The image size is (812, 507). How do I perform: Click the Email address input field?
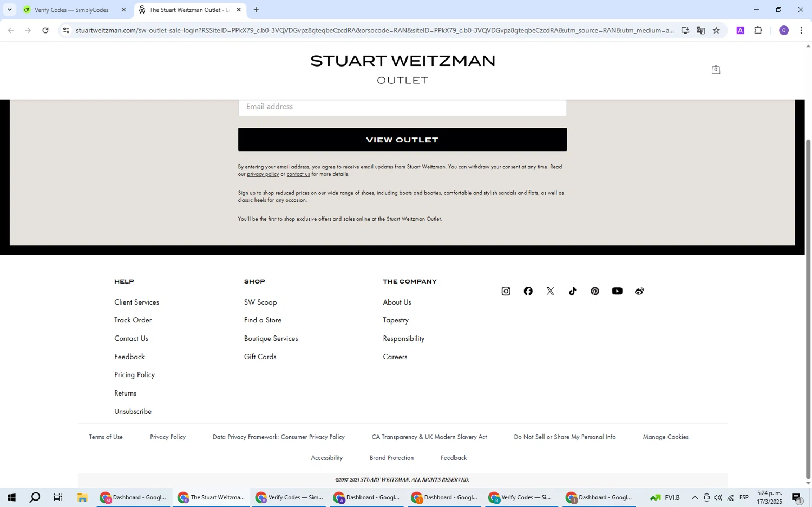[x=402, y=107]
